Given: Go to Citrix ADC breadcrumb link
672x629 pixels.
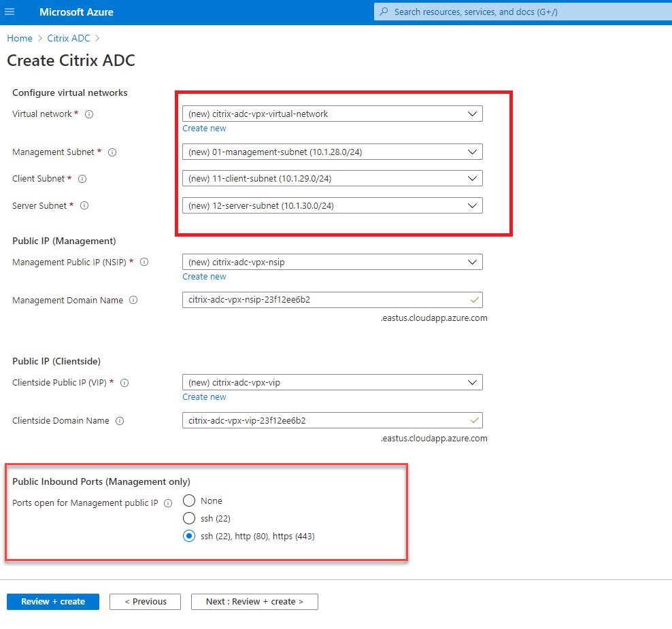Looking at the screenshot, I should pyautogui.click(x=68, y=38).
